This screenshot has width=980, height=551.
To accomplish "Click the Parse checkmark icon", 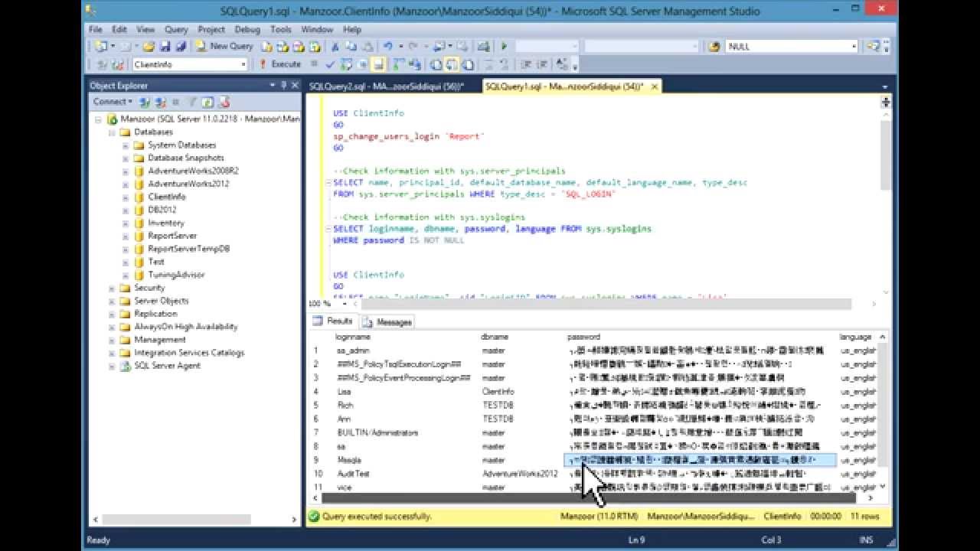I will (330, 64).
